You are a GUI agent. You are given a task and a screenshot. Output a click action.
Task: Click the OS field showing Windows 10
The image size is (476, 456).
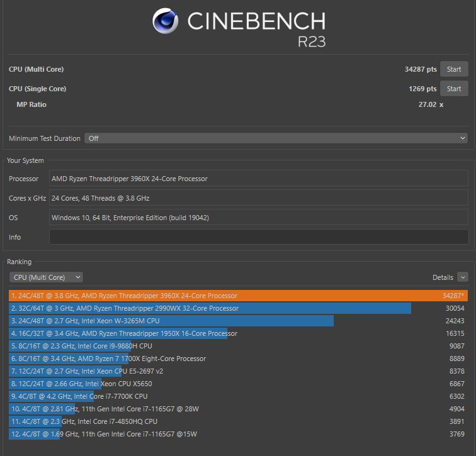pos(259,218)
